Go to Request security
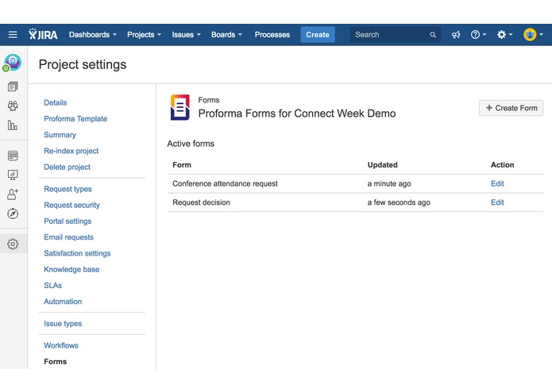 (71, 206)
